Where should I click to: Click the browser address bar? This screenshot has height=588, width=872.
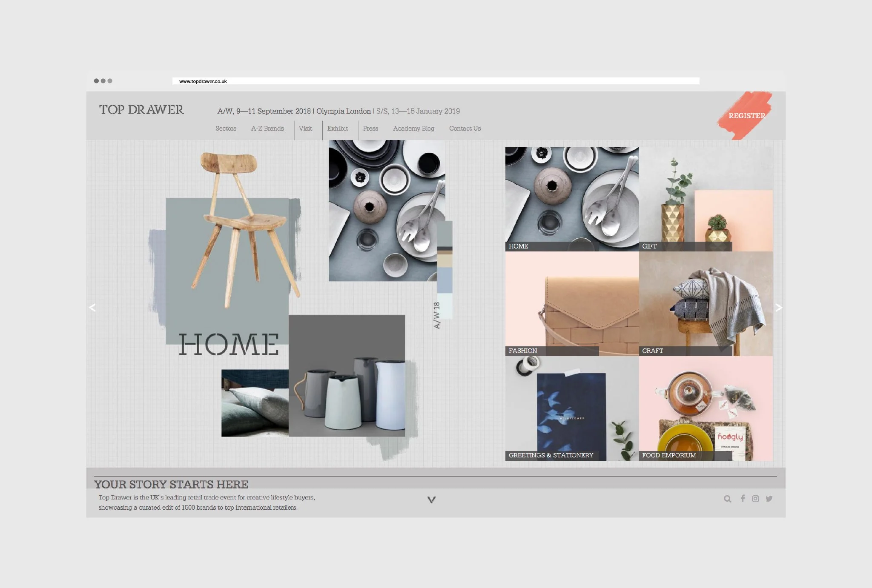pos(435,81)
